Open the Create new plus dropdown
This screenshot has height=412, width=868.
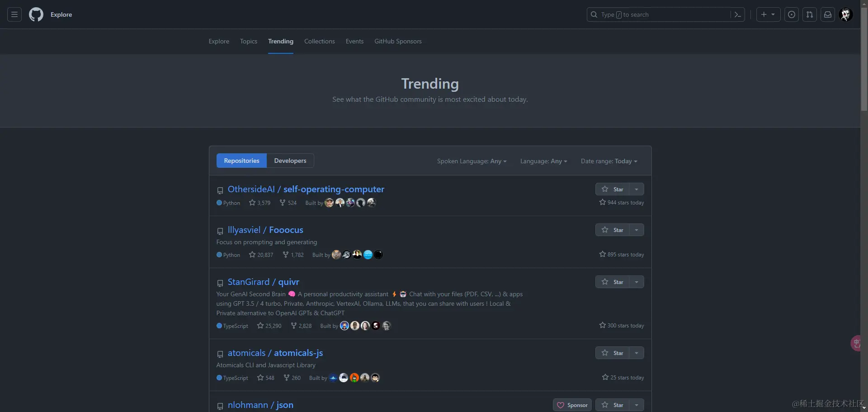pos(768,14)
